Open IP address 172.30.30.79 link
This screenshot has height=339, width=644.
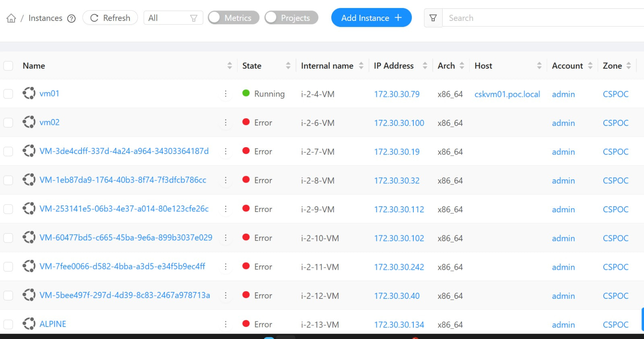point(396,94)
